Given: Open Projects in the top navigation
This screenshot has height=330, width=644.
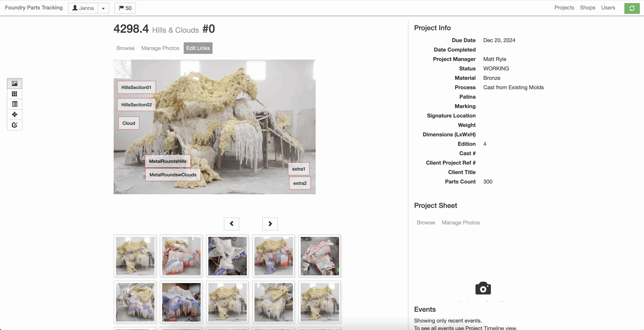Looking at the screenshot, I should point(564,8).
